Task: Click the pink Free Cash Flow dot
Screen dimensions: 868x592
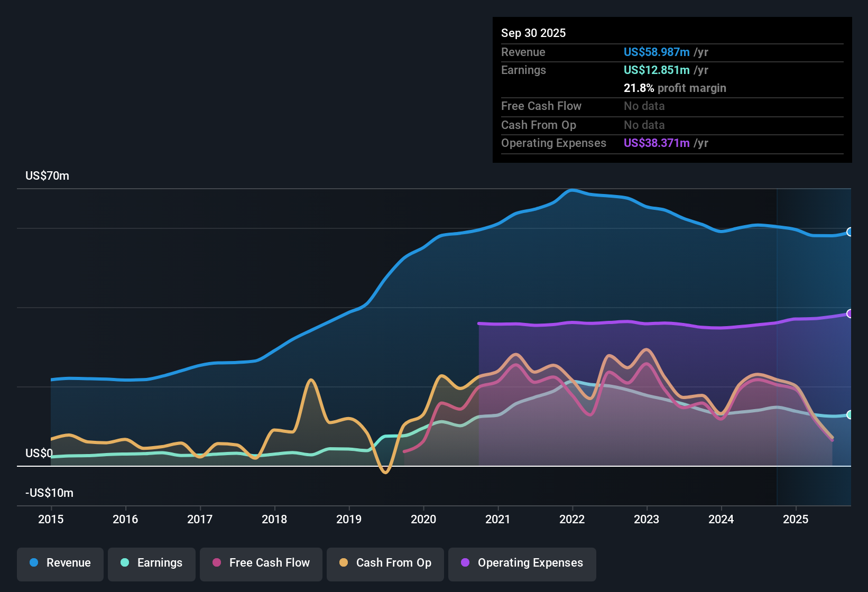Action: click(217, 563)
